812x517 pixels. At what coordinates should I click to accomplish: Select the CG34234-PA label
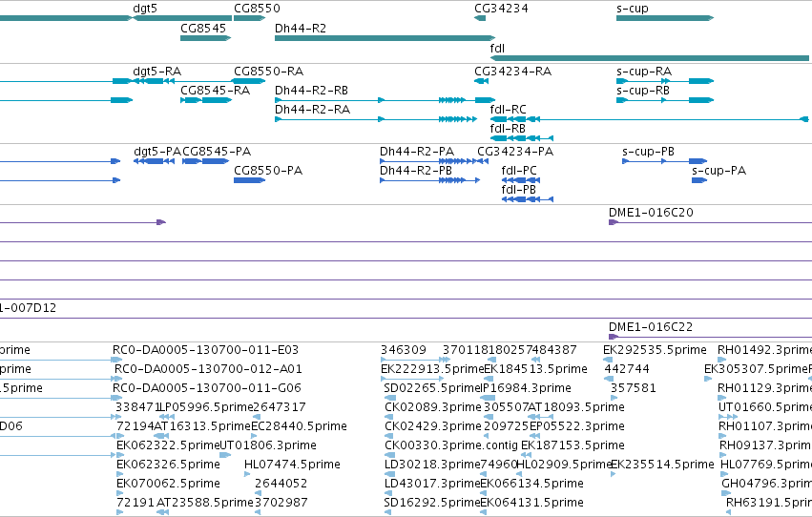[x=515, y=151]
